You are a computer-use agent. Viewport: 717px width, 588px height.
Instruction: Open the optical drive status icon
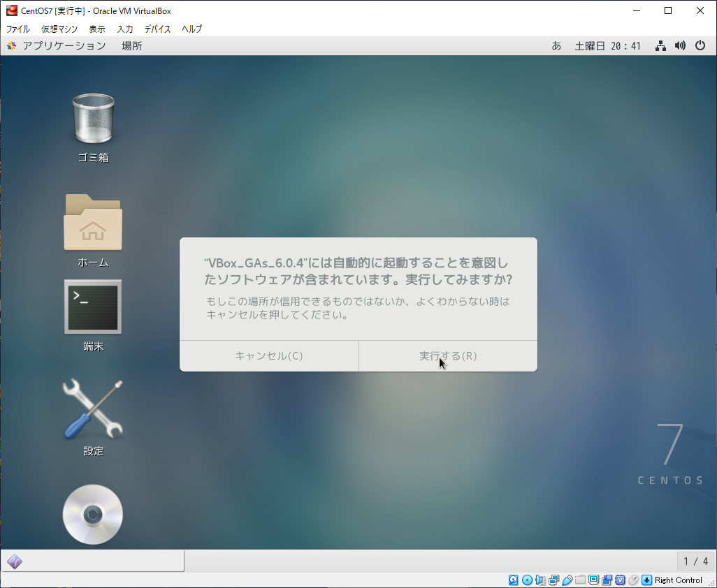(526, 580)
